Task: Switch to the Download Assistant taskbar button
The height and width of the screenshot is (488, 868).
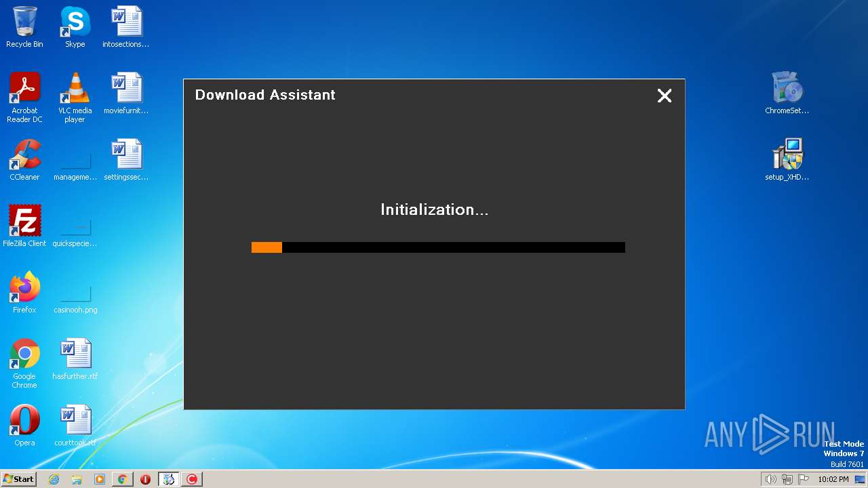Action: tap(169, 479)
